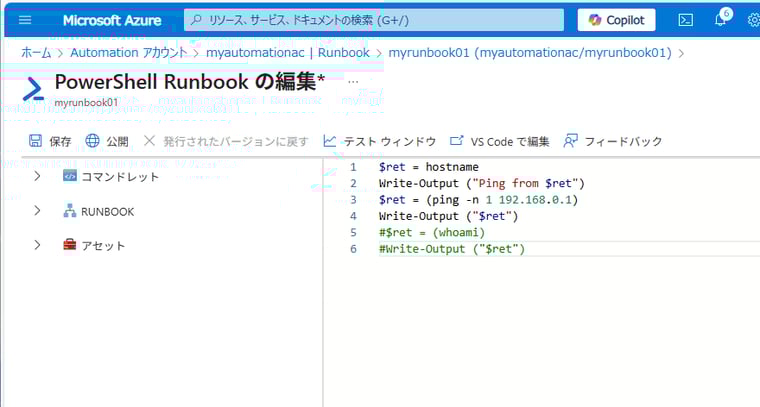
Task: Click the アセット toolbox icon
Action: point(70,245)
